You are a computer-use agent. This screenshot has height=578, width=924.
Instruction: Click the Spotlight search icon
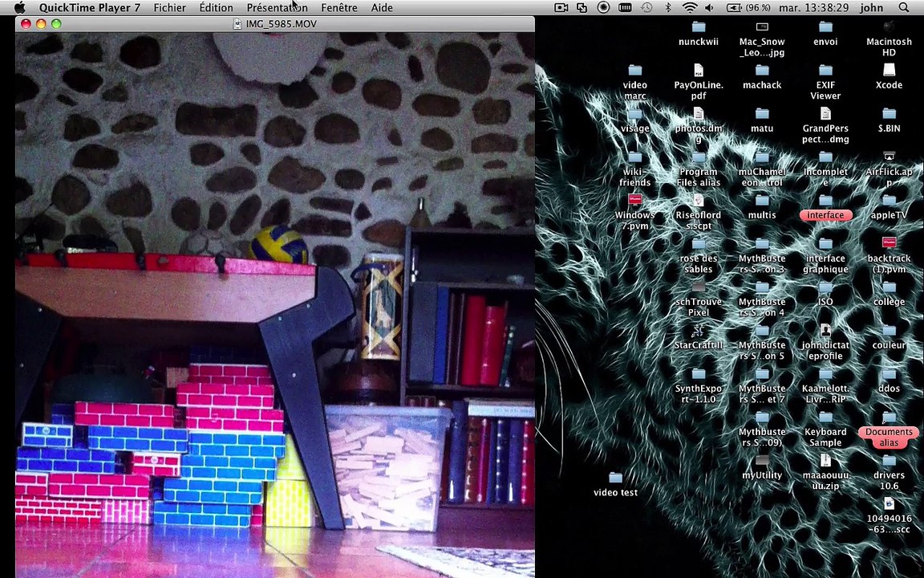click(x=904, y=8)
